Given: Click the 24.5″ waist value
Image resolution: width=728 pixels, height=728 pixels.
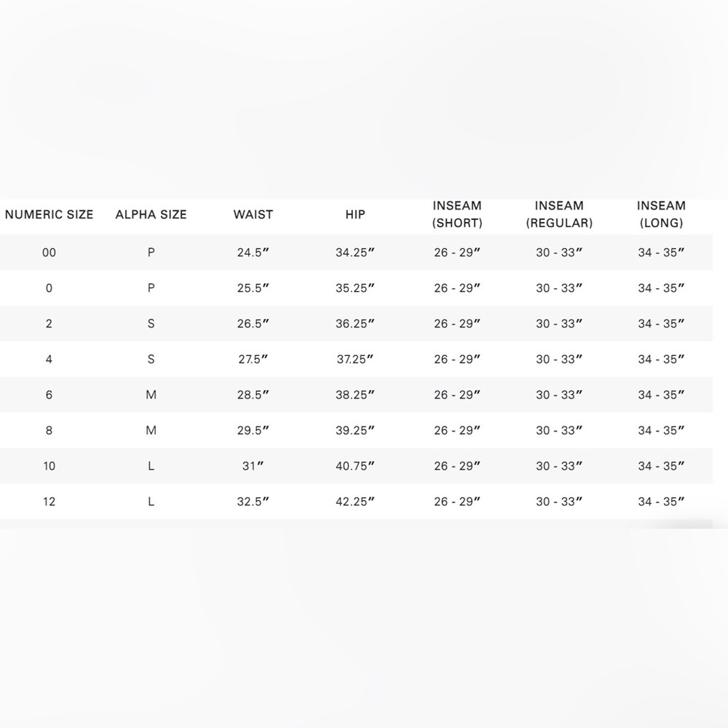Looking at the screenshot, I should pyautogui.click(x=253, y=253).
